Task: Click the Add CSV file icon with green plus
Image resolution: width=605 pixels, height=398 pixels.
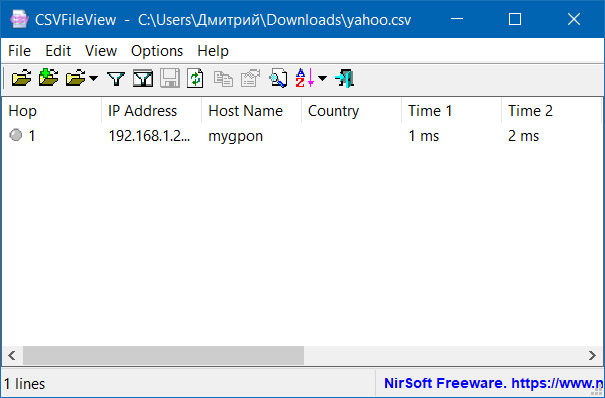Action: (49, 78)
